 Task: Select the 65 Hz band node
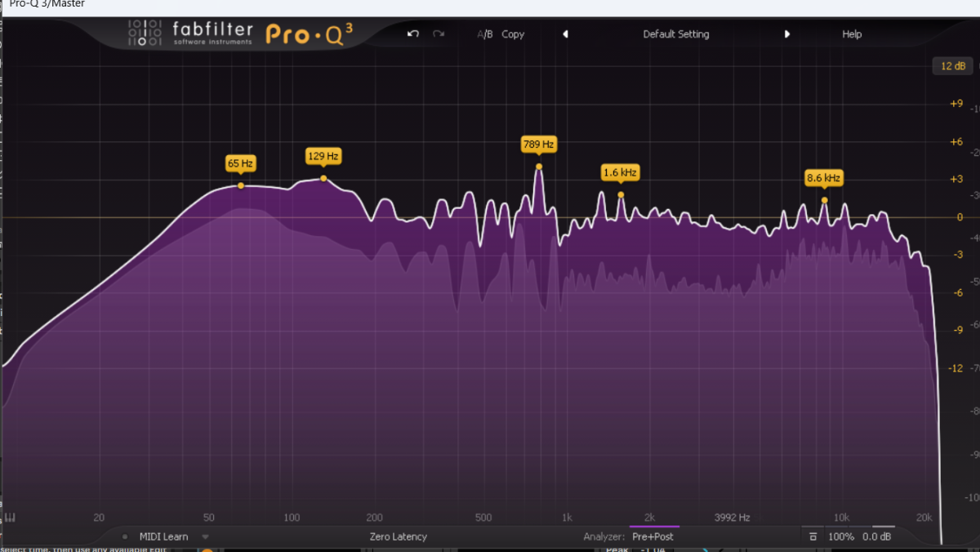tap(241, 186)
